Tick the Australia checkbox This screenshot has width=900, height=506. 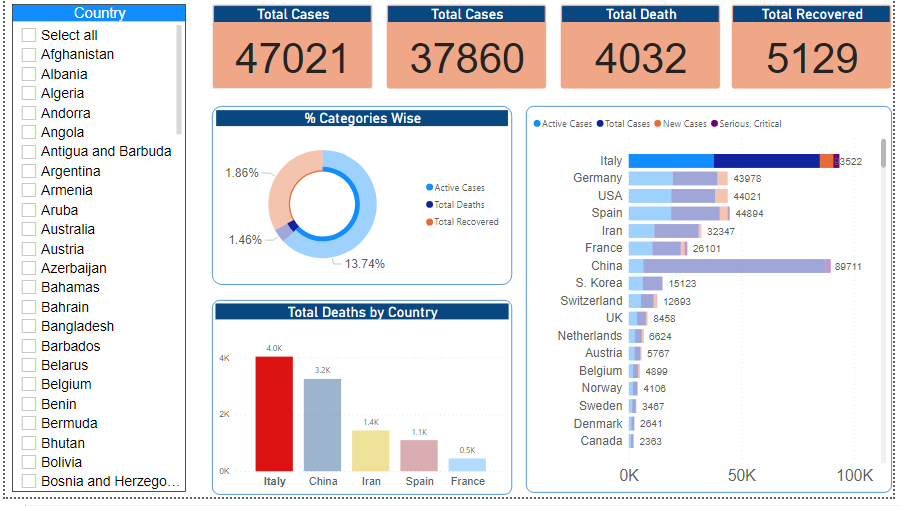pos(29,229)
